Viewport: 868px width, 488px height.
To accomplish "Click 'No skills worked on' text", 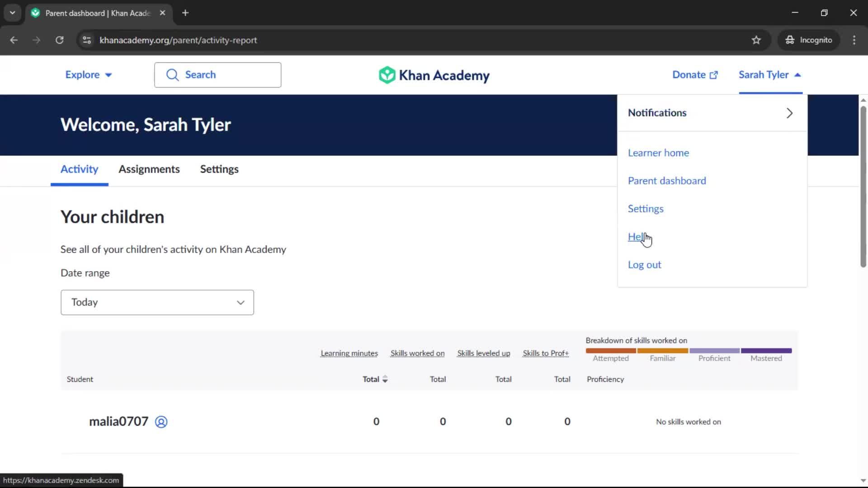I will click(689, 422).
